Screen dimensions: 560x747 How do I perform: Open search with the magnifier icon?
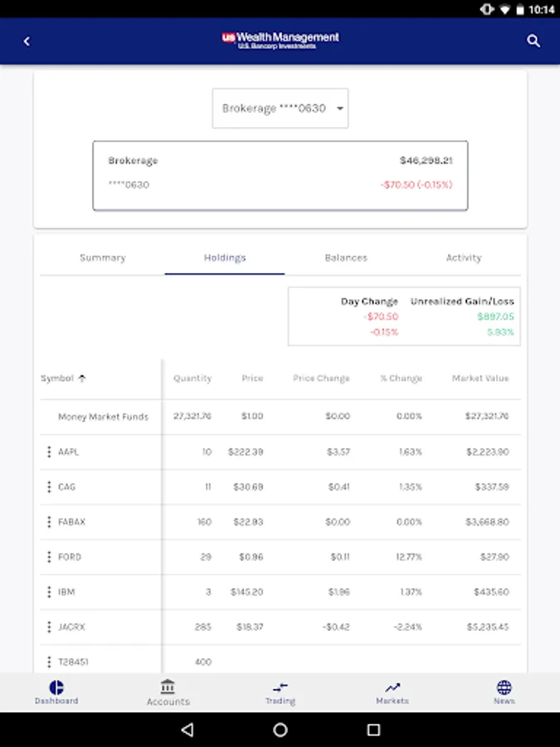533,41
